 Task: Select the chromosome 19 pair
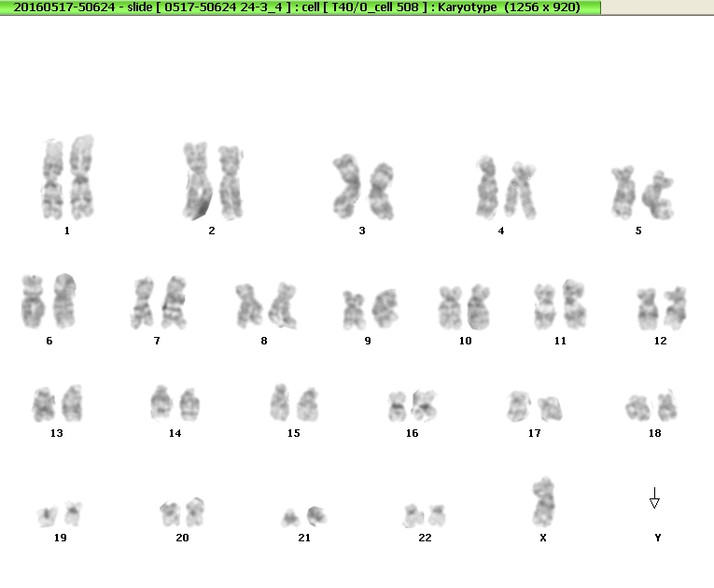pos(60,513)
